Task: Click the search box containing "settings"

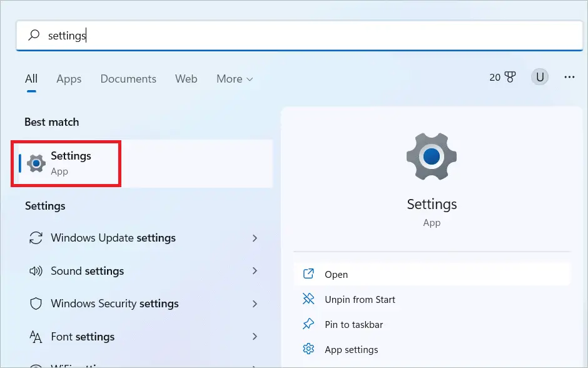Action: point(299,36)
